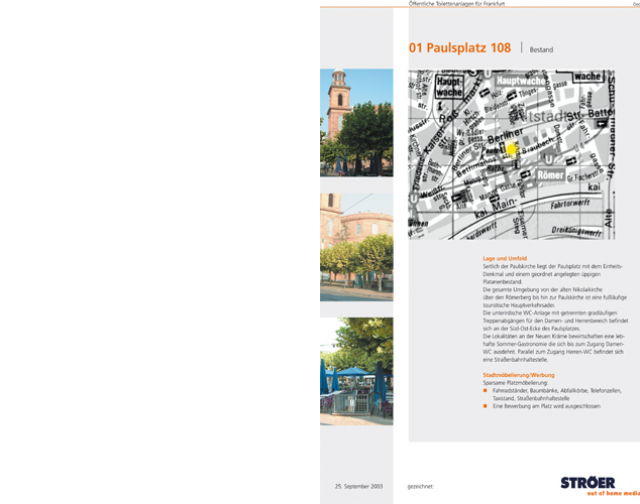Click the Stadtmöblierung/Werbung section heading

point(517,375)
